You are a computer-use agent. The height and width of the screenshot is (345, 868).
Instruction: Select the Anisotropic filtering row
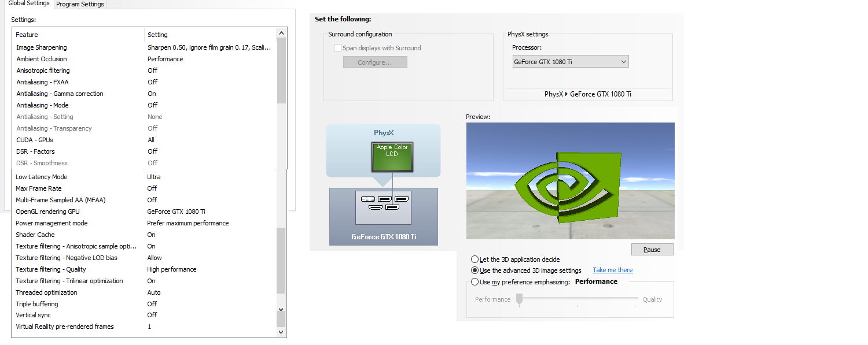point(144,71)
